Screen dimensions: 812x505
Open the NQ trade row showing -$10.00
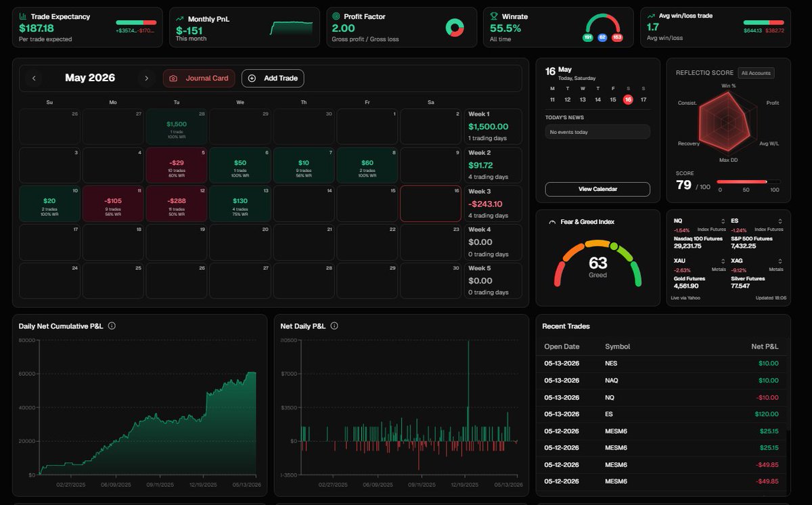(x=662, y=397)
